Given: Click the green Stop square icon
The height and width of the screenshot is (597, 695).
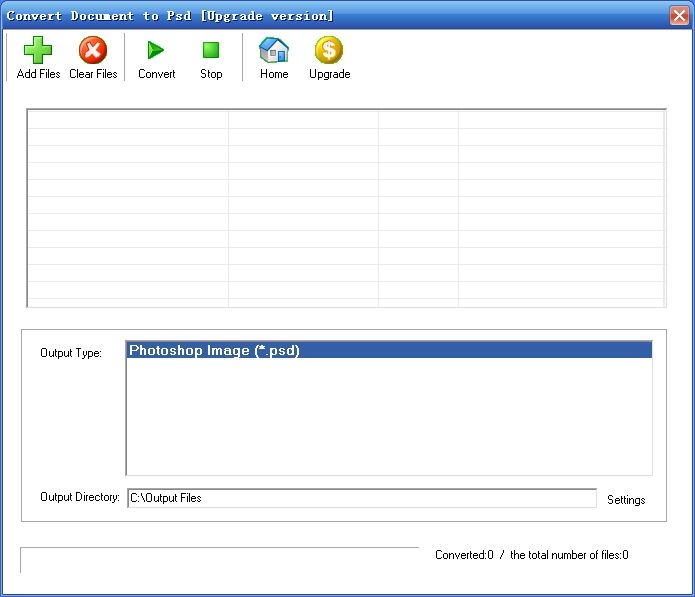Looking at the screenshot, I should point(211,50).
